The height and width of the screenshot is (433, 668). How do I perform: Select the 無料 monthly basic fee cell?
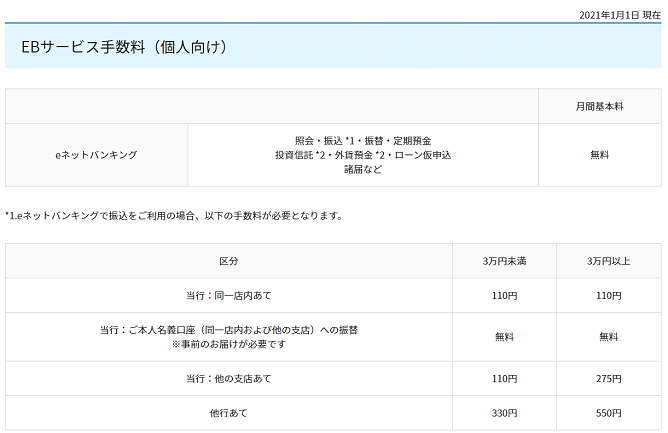600,155
